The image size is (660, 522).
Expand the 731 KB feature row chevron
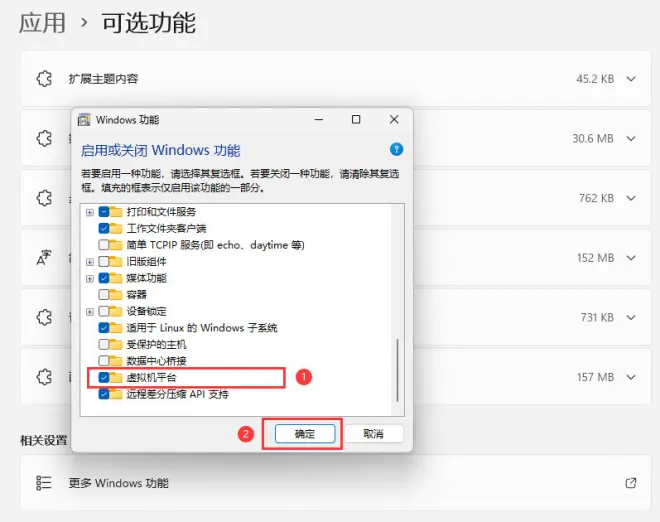pos(631,317)
